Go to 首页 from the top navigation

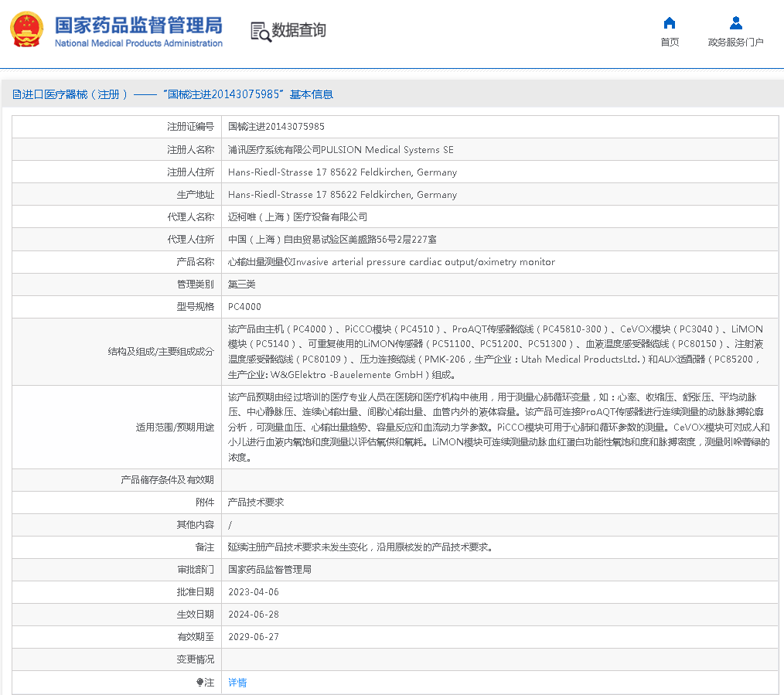670,43
